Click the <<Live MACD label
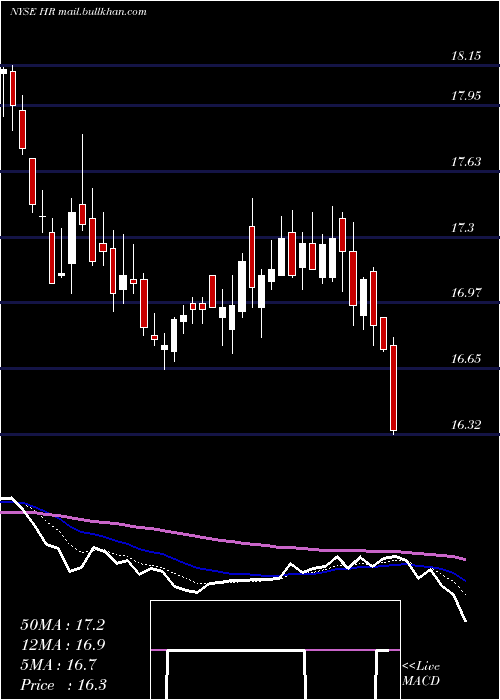 421,674
